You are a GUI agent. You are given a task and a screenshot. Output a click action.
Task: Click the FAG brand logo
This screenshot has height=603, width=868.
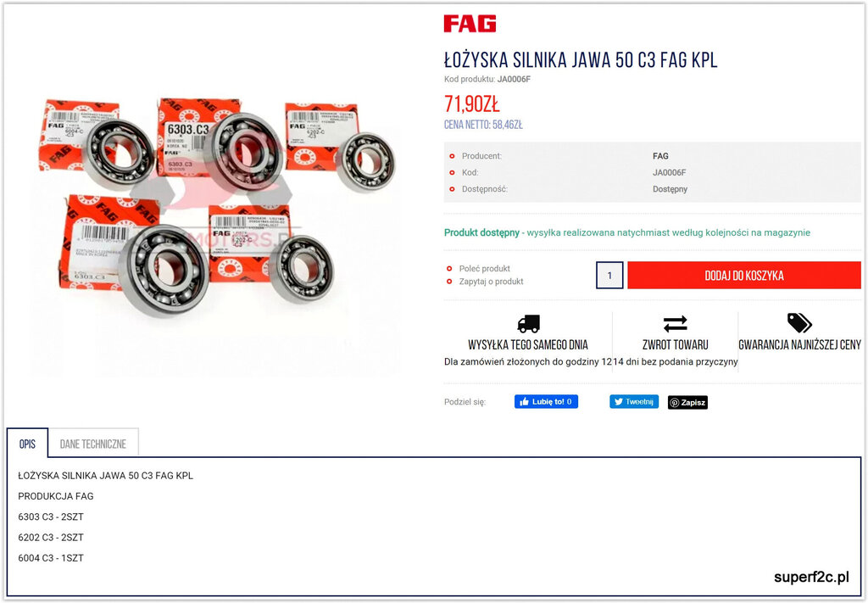pos(470,24)
